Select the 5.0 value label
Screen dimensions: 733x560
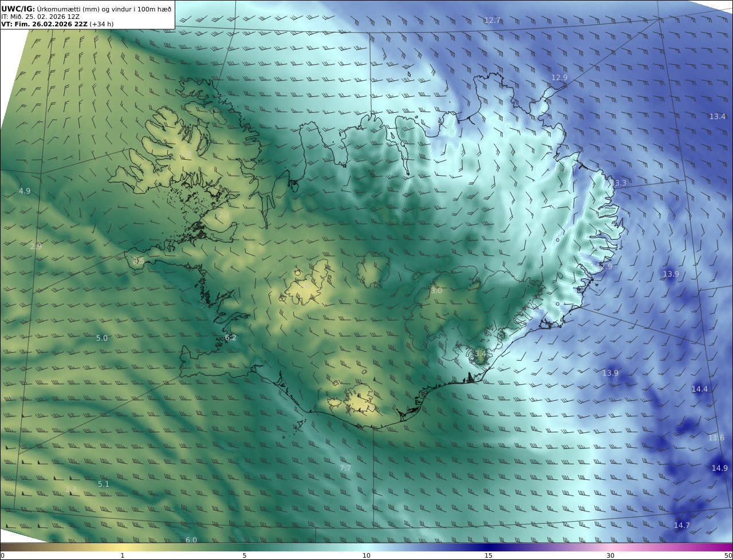click(x=102, y=338)
